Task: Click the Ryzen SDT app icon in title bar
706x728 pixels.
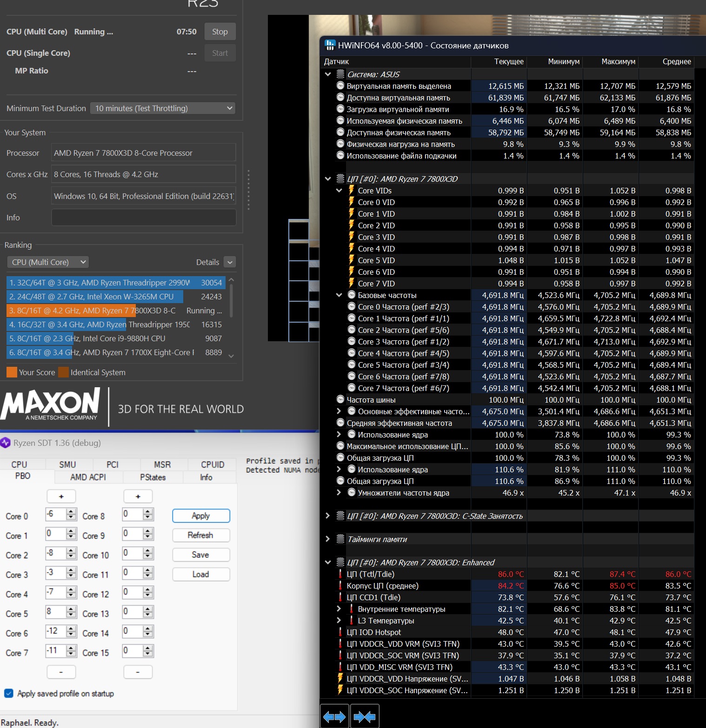Action: click(x=5, y=443)
